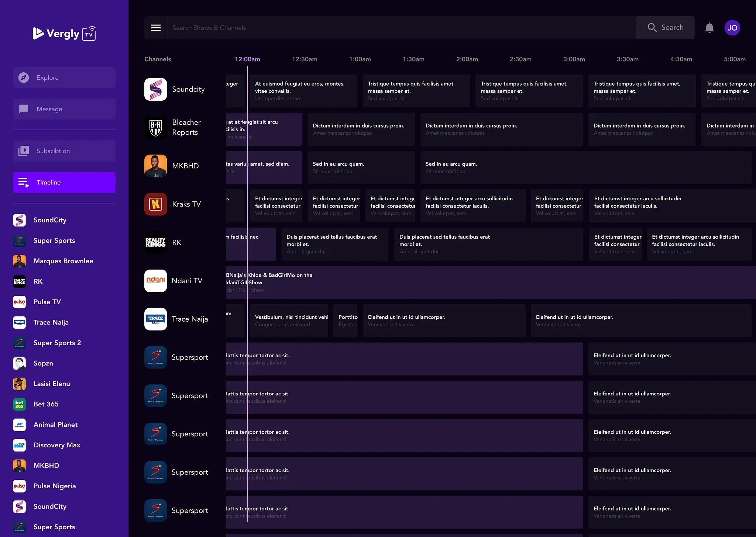Select the Trace Naija channel icon

click(155, 319)
